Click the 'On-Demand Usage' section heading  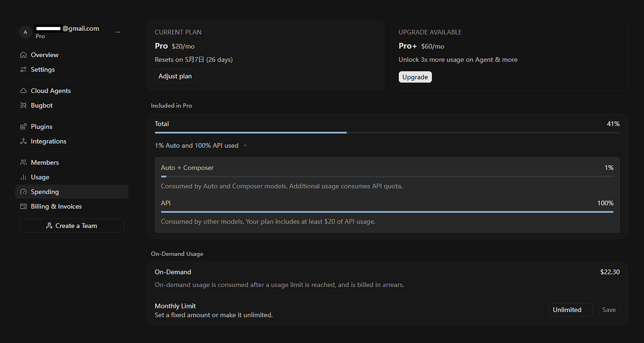[177, 254]
